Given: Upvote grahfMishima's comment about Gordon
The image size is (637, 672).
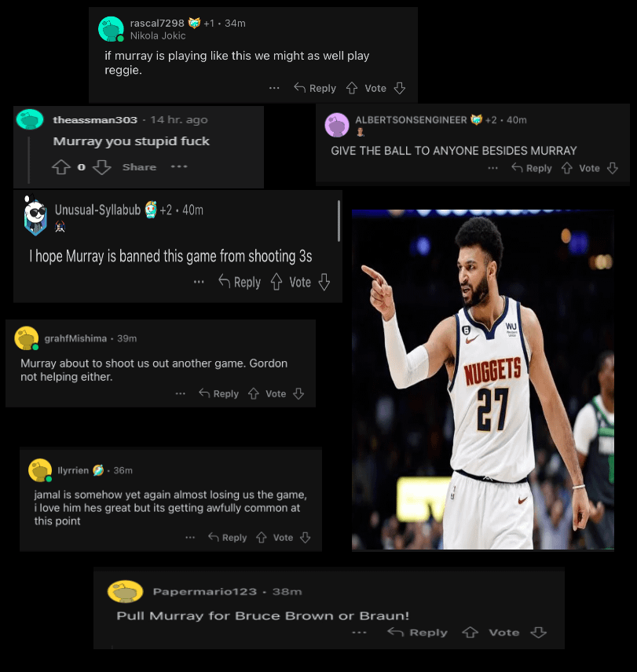Looking at the screenshot, I should [x=254, y=393].
